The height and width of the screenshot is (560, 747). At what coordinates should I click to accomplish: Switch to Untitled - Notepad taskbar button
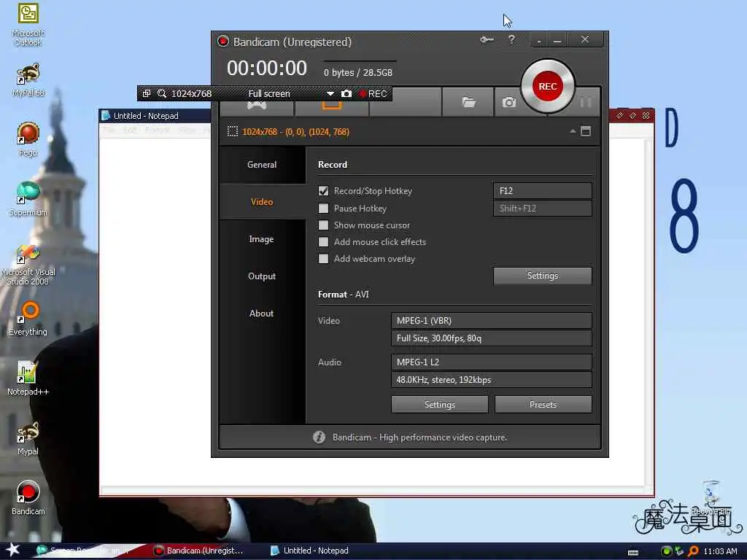[311, 551]
